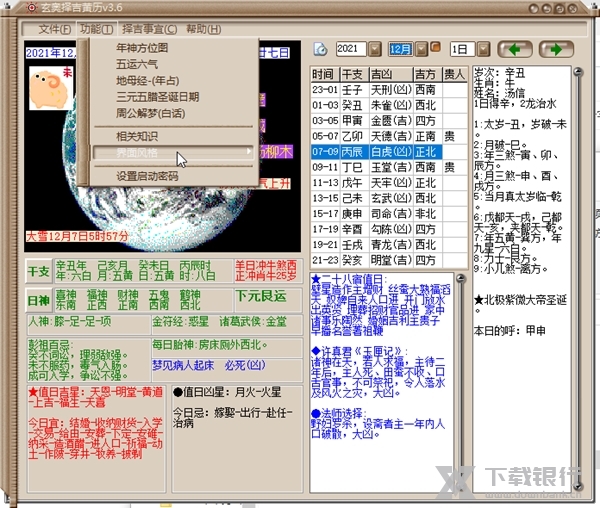Open the 功能(T) menu

[96, 29]
